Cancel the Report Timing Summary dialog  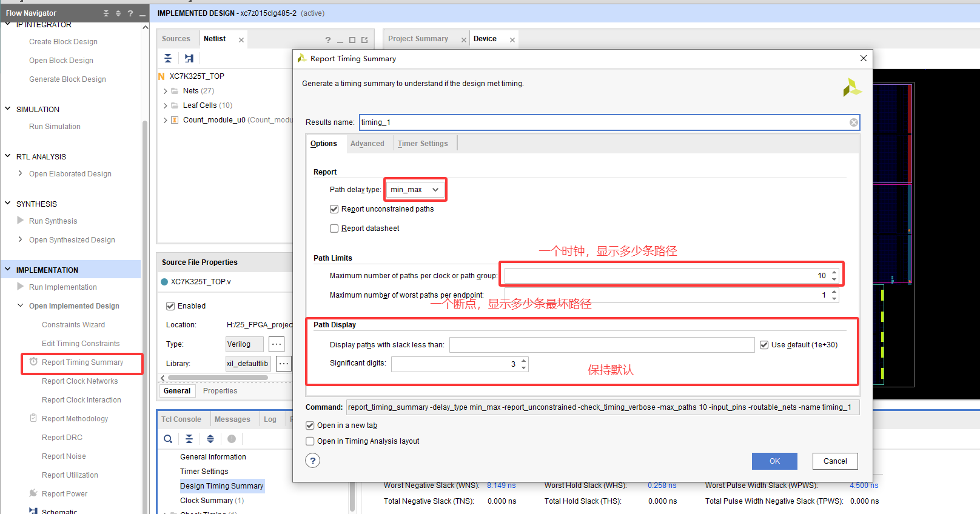(x=835, y=461)
